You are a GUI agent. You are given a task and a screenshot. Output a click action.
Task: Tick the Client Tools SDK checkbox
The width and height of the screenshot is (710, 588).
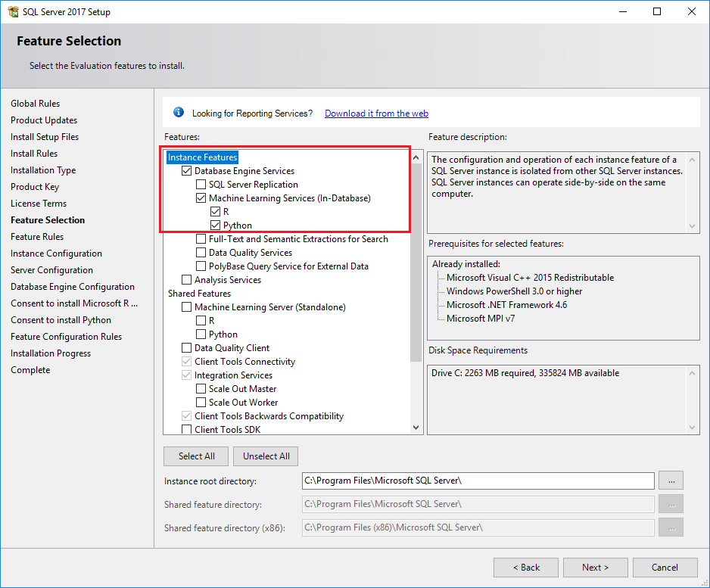point(186,429)
